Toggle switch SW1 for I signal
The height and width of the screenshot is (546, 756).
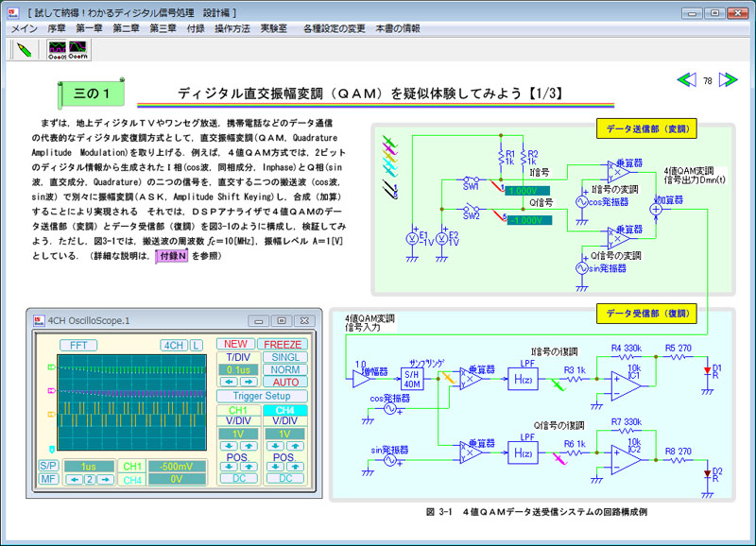(471, 179)
